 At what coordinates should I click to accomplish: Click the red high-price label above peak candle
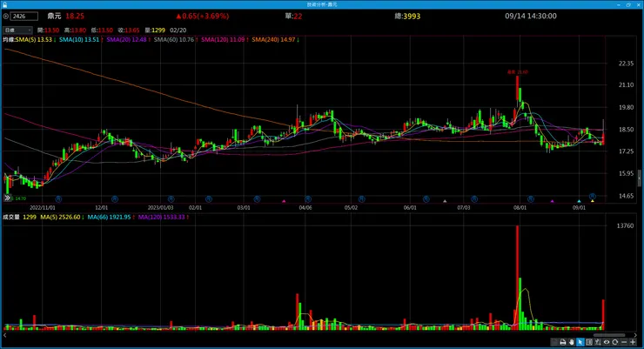[518, 72]
